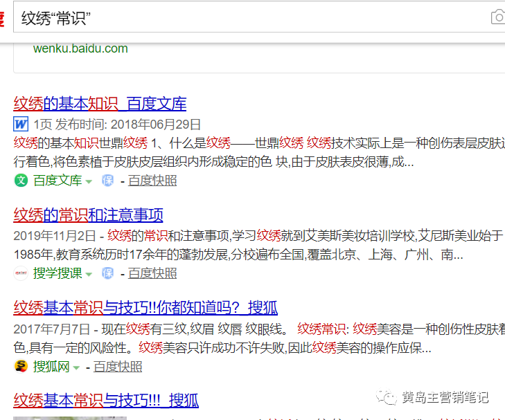
Task: Click the 搜学搜课 source logo icon
Action: pyautogui.click(x=21, y=273)
